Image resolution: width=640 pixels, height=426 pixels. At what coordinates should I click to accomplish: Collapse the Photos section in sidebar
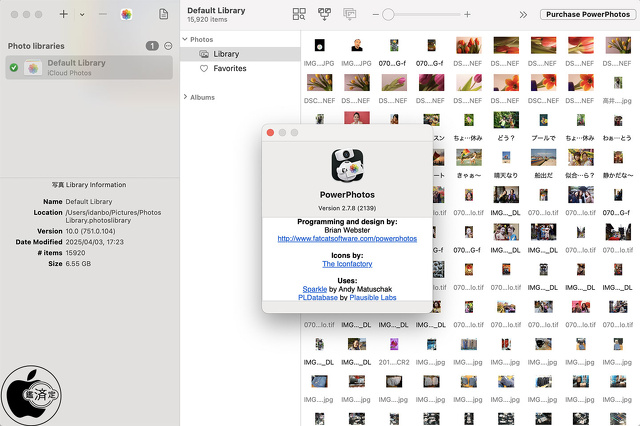[185, 39]
